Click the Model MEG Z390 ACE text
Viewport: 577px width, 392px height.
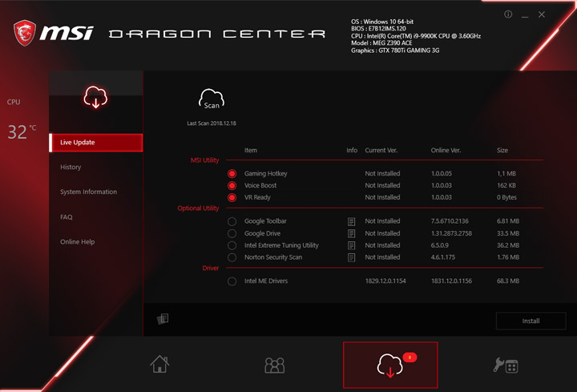coord(381,43)
